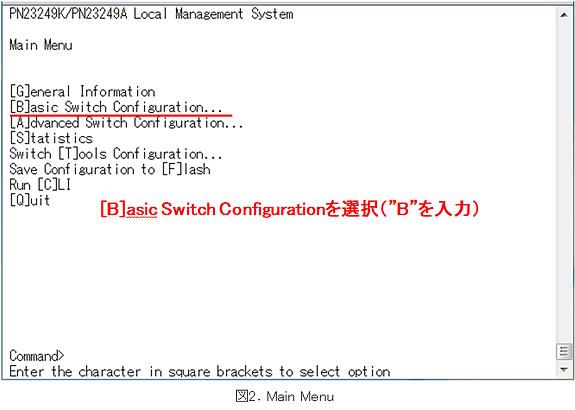This screenshot has width=575, height=410.
Task: Focus the Command> prompt line
Action: point(37,356)
